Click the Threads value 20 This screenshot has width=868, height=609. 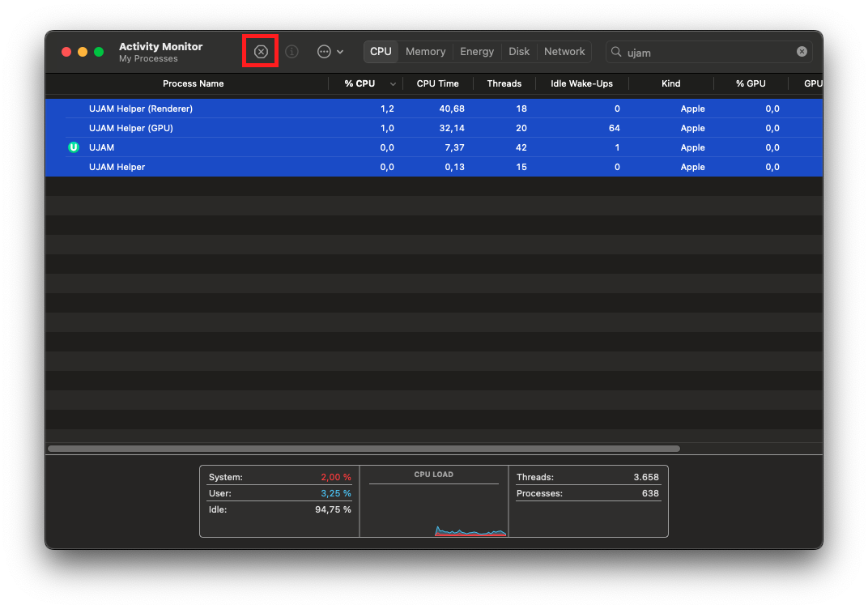pos(521,128)
